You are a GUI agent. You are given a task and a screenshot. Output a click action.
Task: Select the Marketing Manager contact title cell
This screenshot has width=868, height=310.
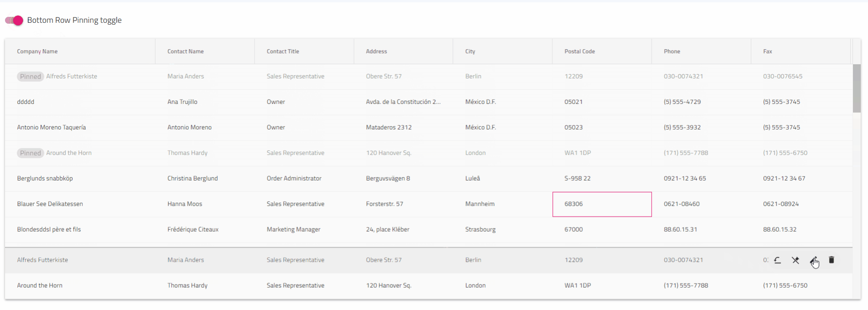pos(293,230)
